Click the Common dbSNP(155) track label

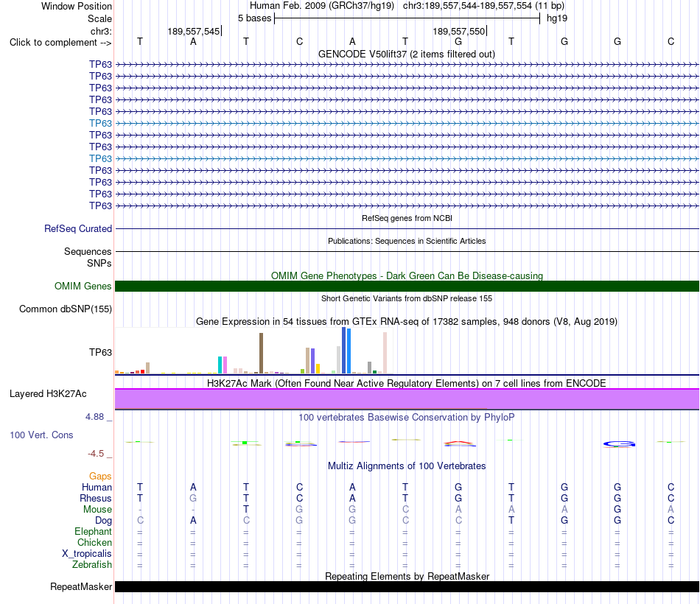66,309
